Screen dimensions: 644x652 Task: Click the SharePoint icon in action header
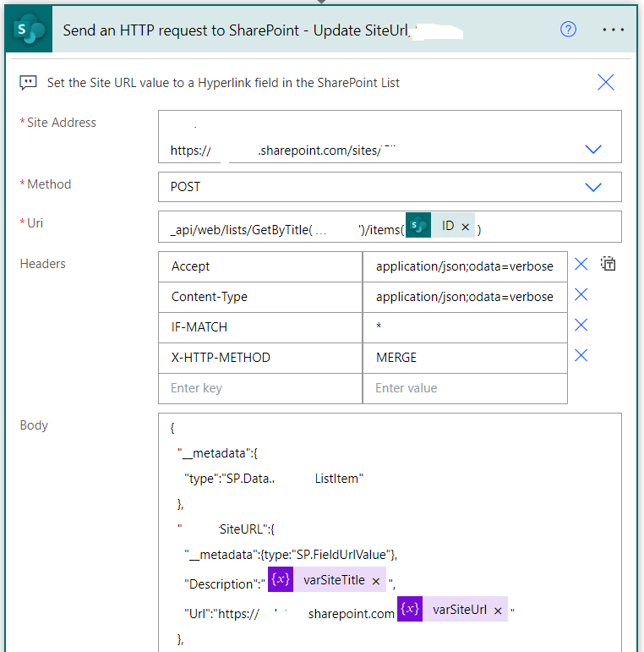point(30,30)
